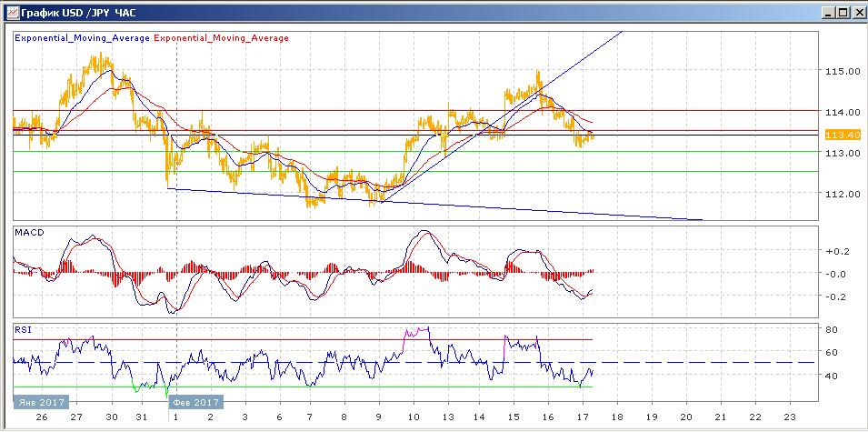Click the 114.00 price axis label
Image resolution: width=868 pixels, height=432 pixels.
(843, 112)
